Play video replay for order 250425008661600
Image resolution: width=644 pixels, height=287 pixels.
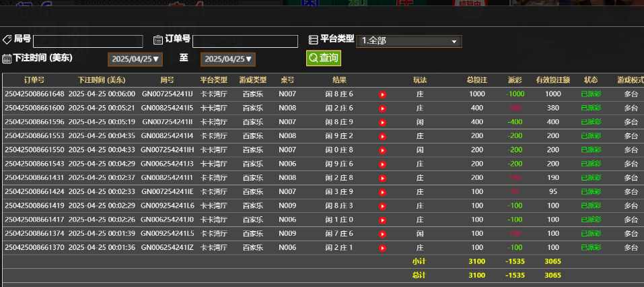click(x=382, y=108)
